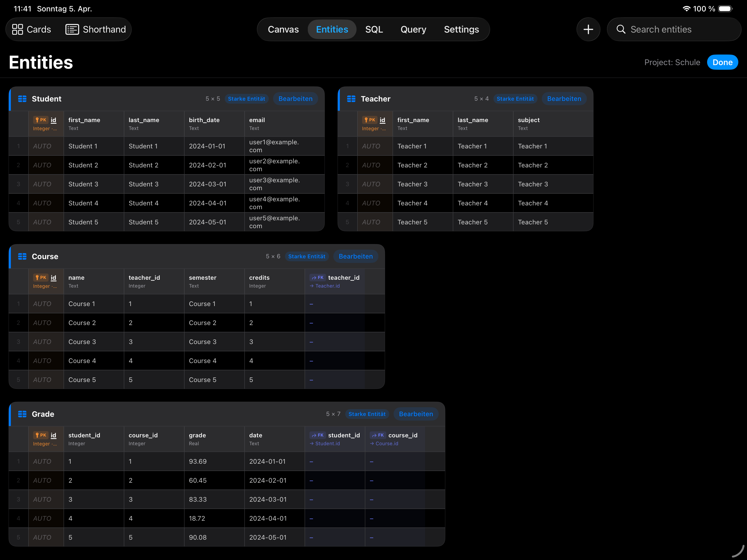Screen dimensions: 747x560
Task: Switch to Cards view
Action: pos(31,29)
